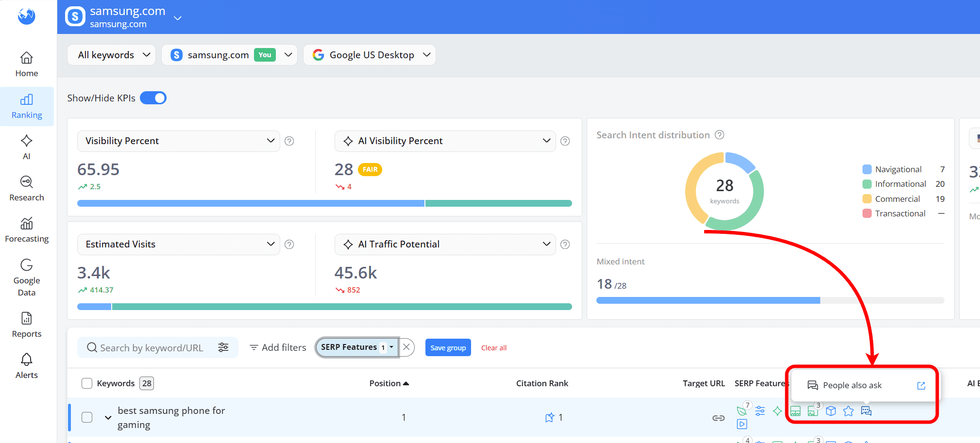Open the Visibility Percent metric dropdown
This screenshot has height=443, width=980.
[178, 141]
